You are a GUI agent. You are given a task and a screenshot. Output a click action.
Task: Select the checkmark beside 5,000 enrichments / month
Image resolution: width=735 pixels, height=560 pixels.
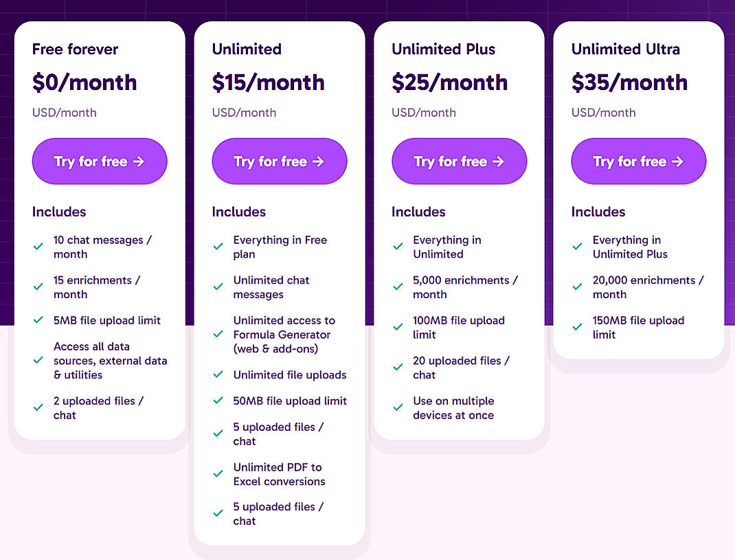tap(398, 286)
